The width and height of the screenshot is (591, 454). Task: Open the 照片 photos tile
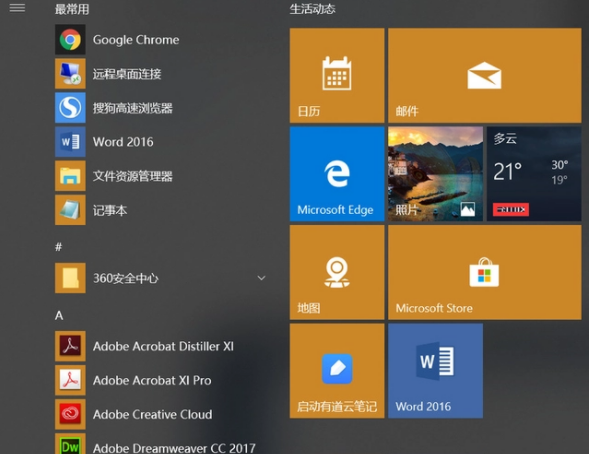point(435,174)
